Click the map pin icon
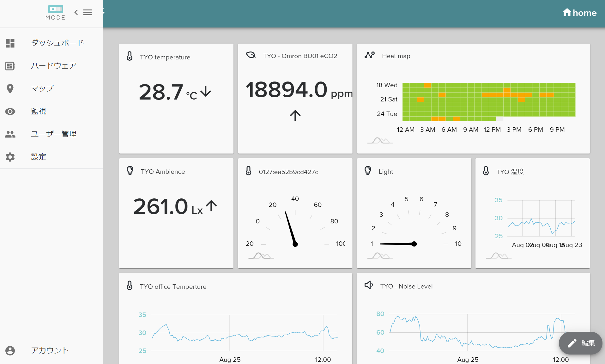Screen dimensions: 605x364 10,89
